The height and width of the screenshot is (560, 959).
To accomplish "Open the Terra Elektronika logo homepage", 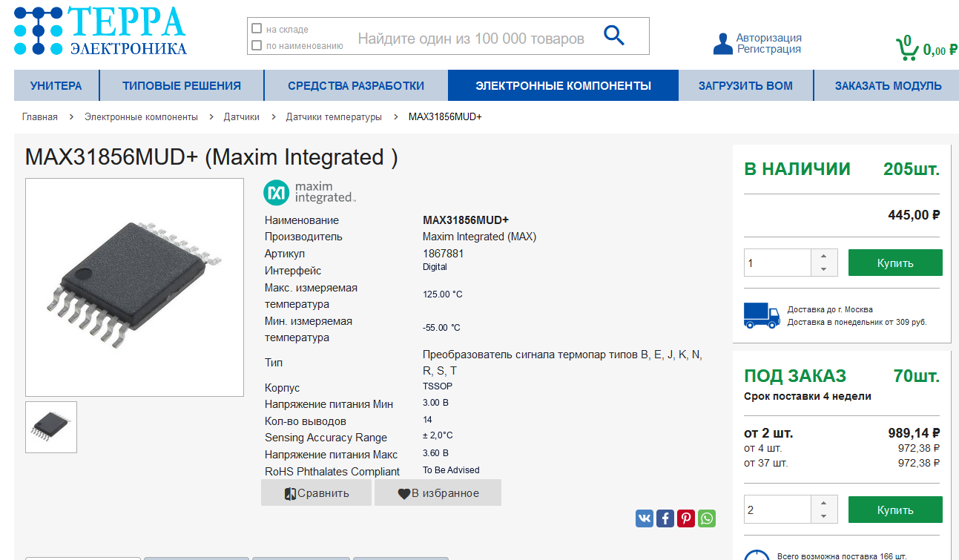I will [100, 30].
